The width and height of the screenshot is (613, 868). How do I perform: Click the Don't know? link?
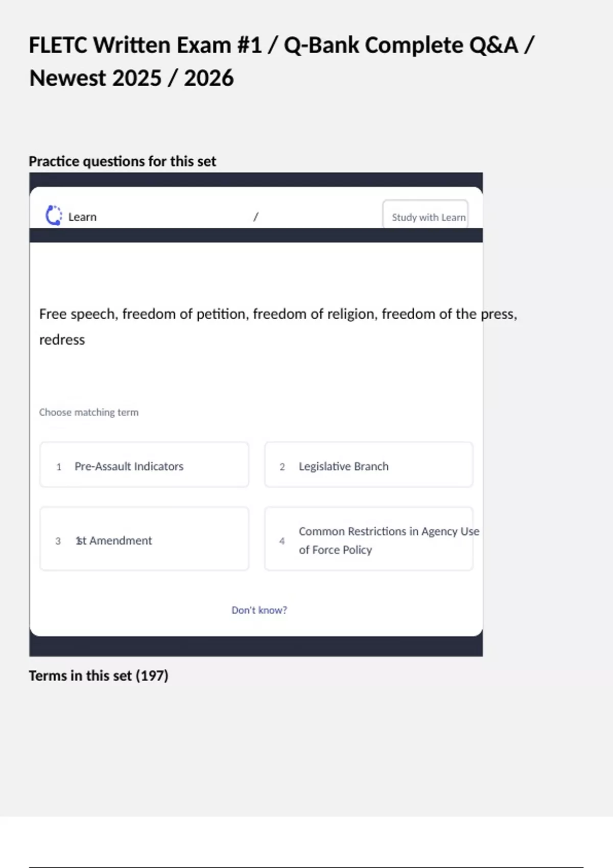tap(259, 610)
